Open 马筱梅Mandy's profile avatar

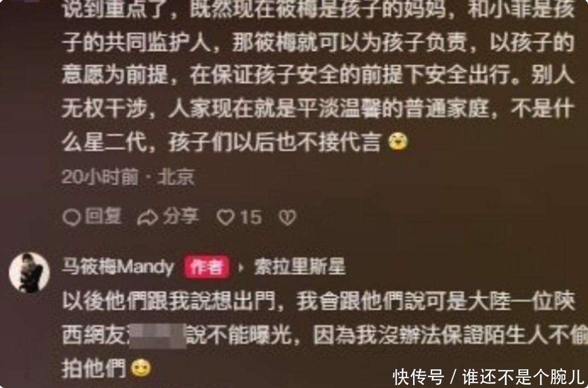(29, 272)
